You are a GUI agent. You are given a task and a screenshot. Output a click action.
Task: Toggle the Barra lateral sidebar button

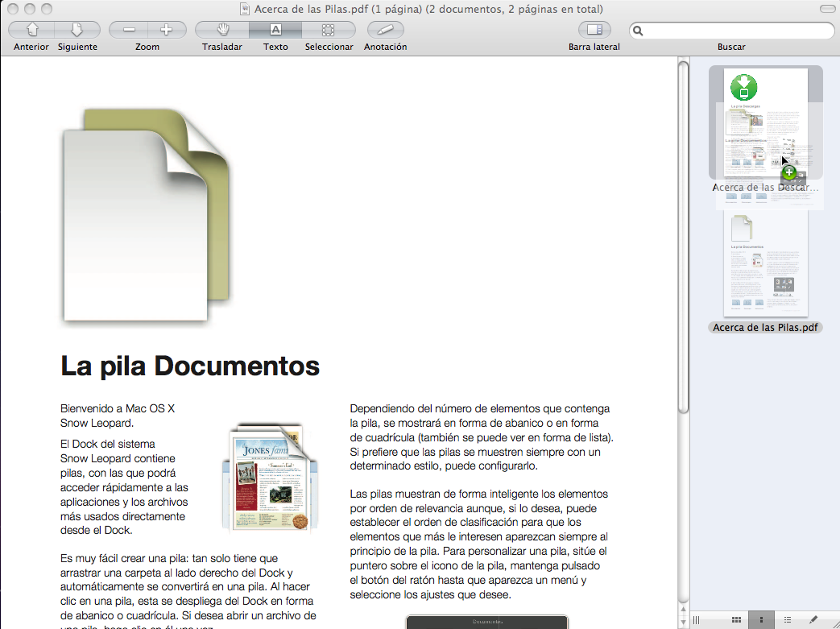594,30
